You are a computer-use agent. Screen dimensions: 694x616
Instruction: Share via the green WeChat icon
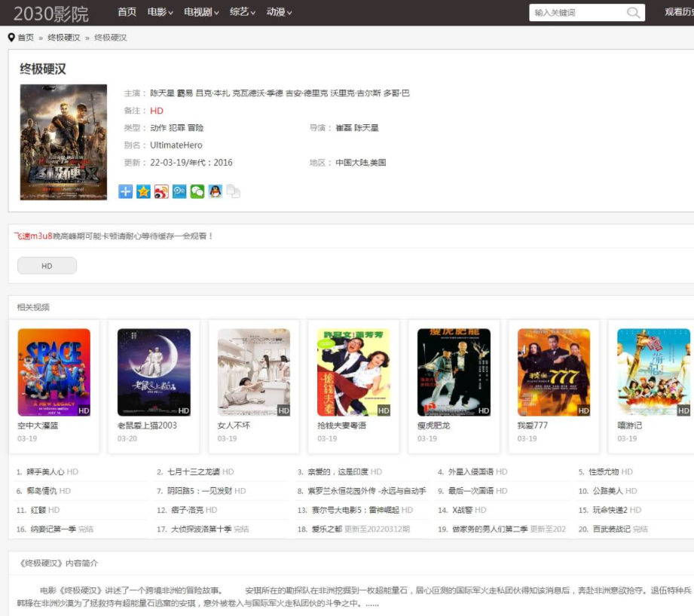(197, 191)
